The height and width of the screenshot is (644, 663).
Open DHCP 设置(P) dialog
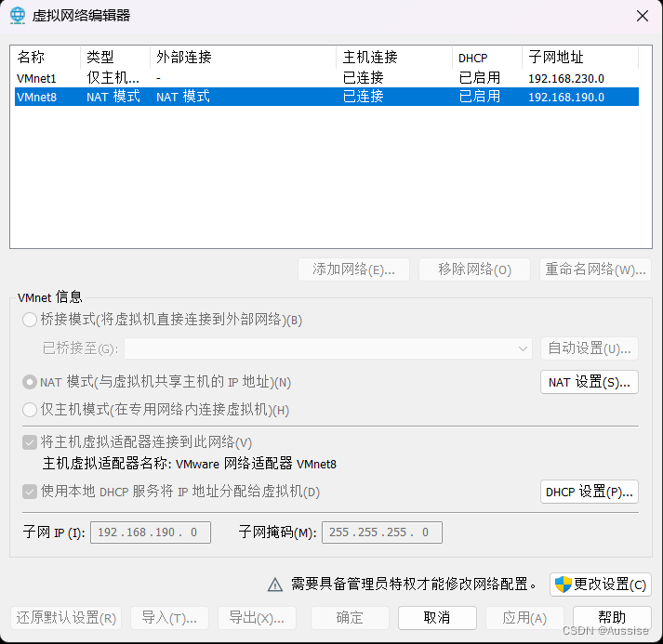(x=590, y=492)
